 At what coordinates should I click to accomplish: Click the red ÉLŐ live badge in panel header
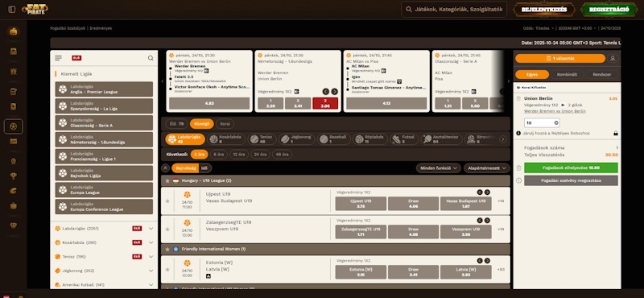[76, 58]
